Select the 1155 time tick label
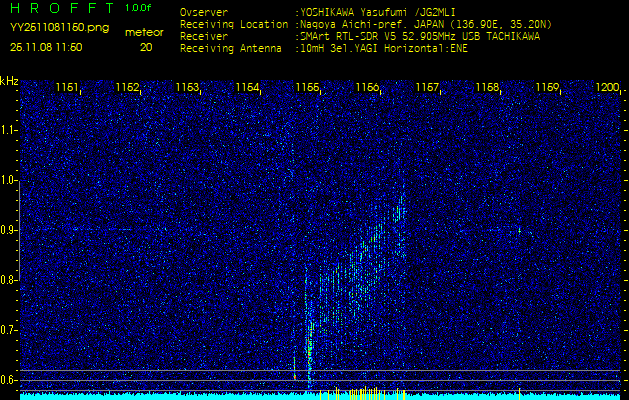 point(307,87)
